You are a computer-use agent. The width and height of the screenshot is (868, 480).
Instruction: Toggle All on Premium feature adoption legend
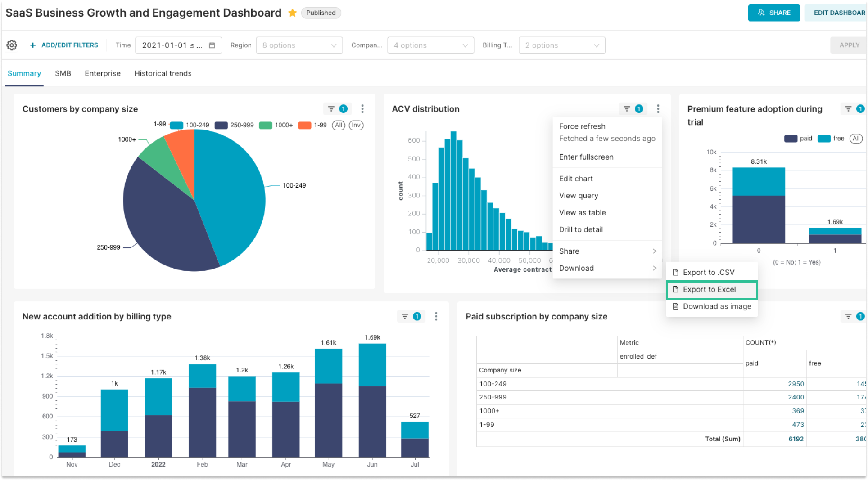856,139
